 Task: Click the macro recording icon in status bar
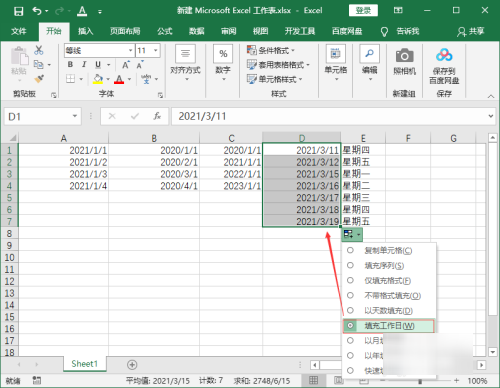(x=37, y=380)
